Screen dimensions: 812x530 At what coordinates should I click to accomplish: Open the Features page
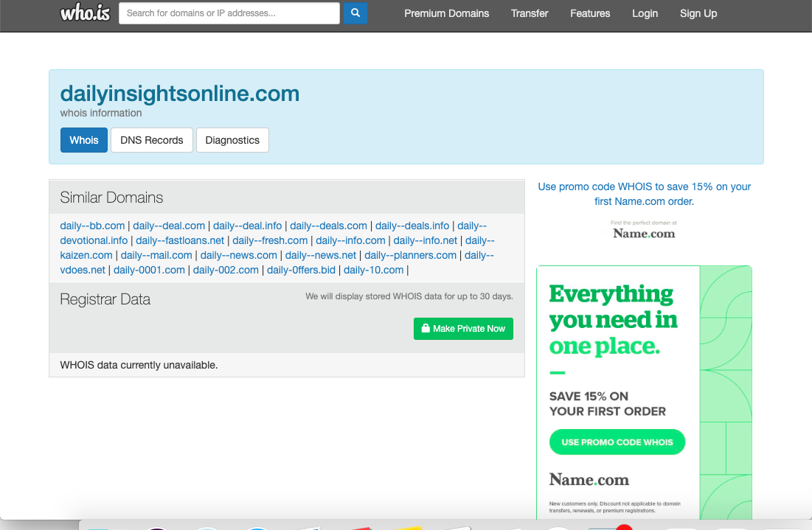point(590,13)
